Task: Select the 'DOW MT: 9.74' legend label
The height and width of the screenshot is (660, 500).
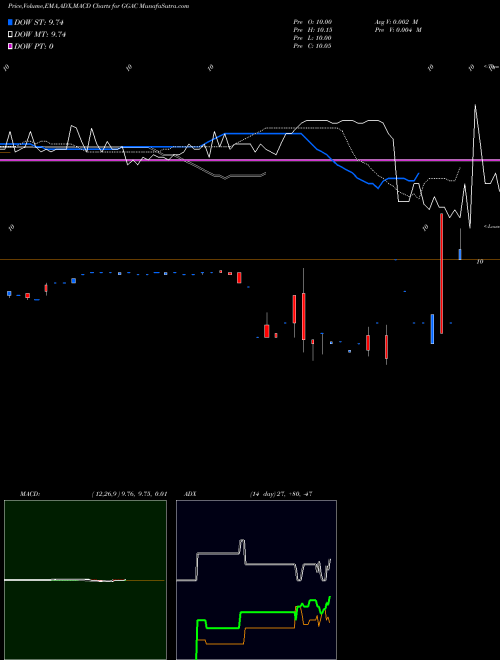Action: click(x=40, y=35)
